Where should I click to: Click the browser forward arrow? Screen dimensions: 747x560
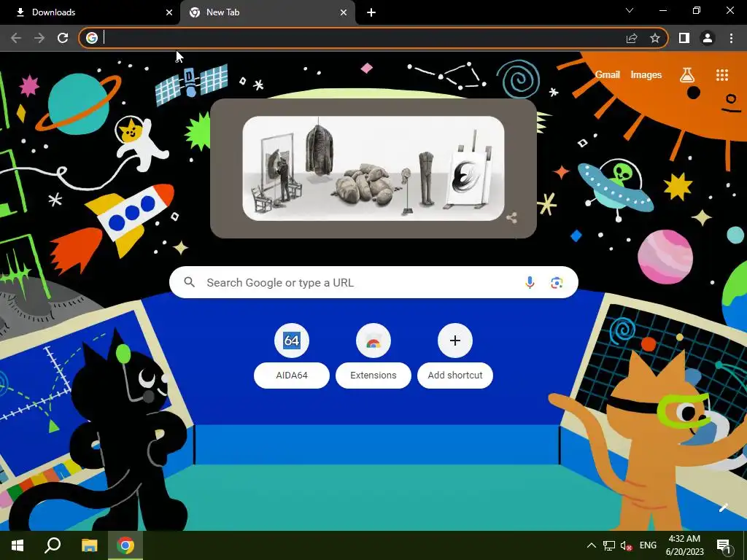coord(39,38)
